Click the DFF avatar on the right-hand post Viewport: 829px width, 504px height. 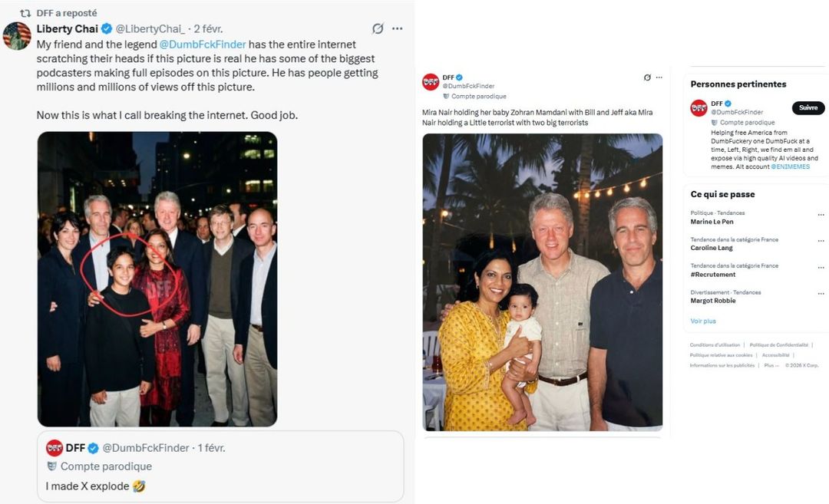[431, 81]
